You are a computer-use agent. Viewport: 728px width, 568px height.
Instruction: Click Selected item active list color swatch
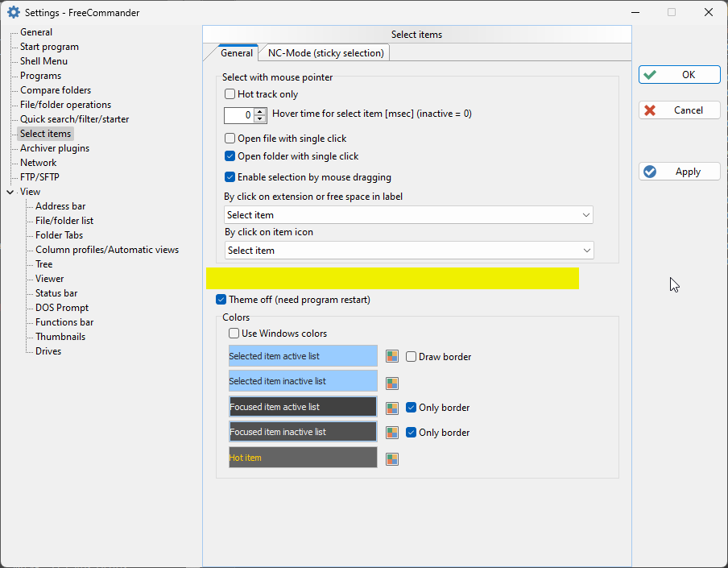tap(303, 356)
